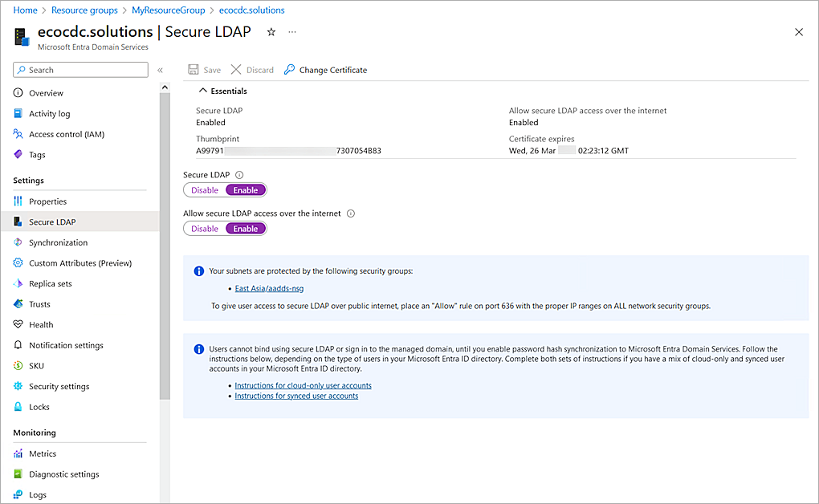Disable Secure LDAP toggle
Viewport: 819px width, 504px height.
205,190
